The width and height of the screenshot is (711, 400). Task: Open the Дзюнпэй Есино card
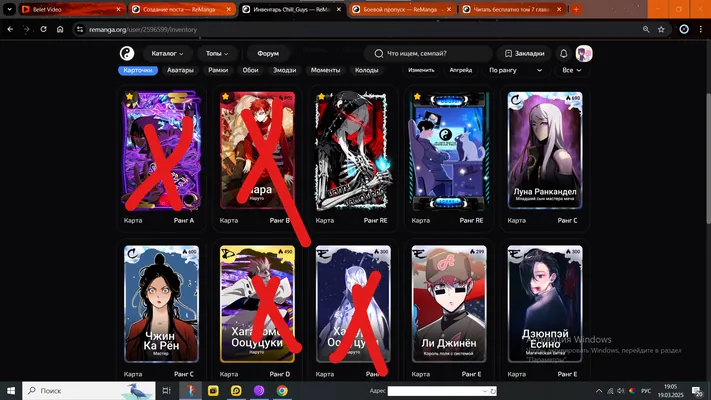545,304
